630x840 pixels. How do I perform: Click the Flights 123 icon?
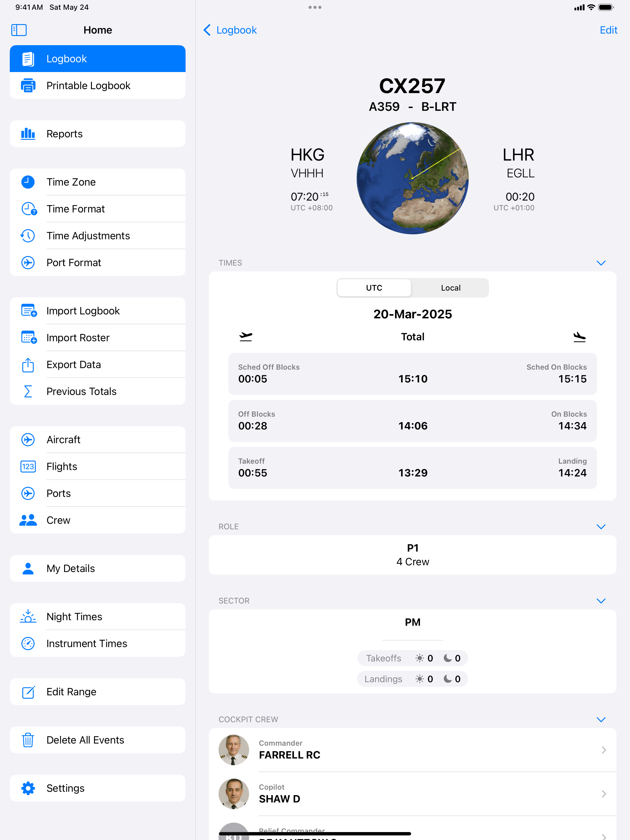(28, 466)
